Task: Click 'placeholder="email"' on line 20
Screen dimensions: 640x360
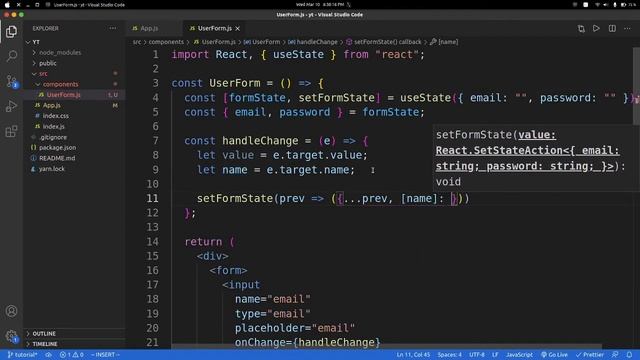Action: pos(295,328)
